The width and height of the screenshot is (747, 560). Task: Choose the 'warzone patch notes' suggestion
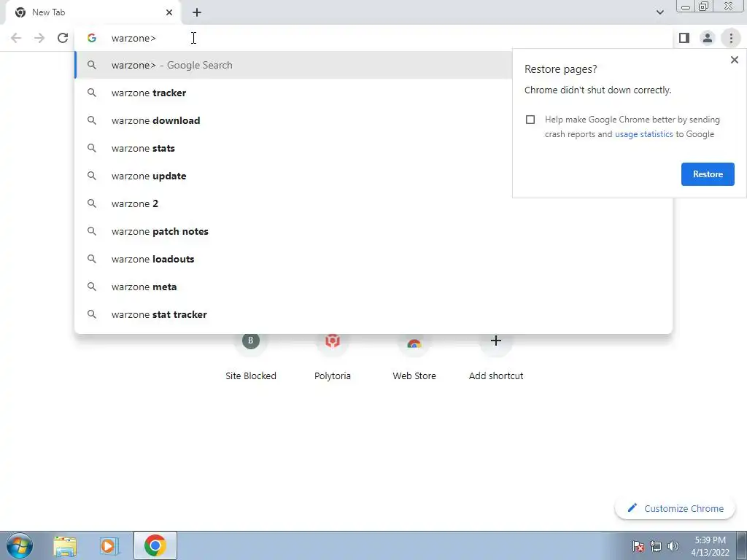click(373, 231)
